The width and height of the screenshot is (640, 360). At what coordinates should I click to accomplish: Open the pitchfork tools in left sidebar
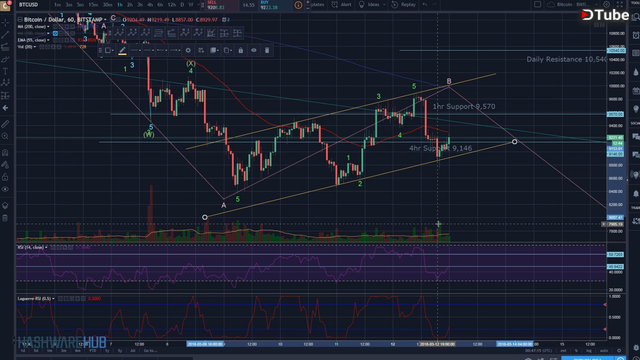click(x=5, y=47)
